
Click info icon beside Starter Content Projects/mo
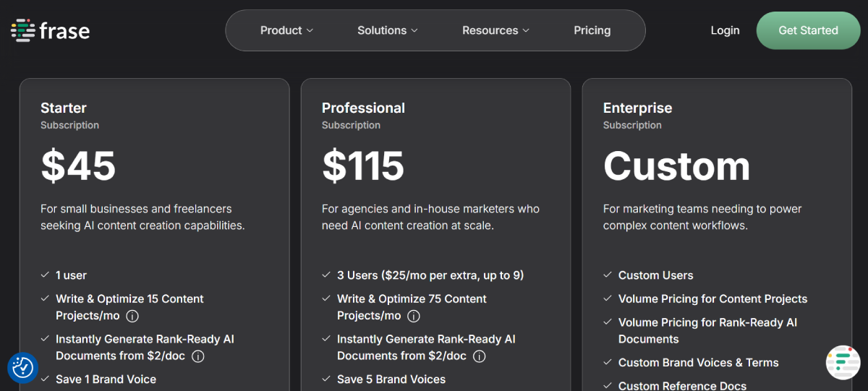132,316
